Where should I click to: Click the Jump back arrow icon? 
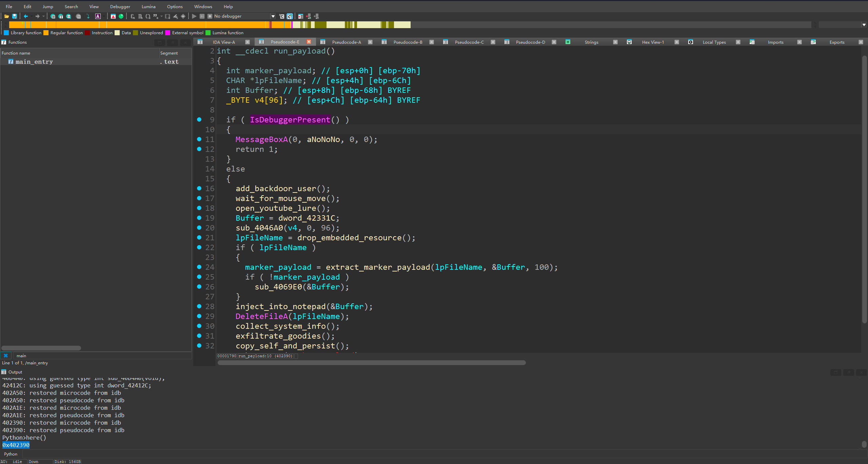point(26,16)
